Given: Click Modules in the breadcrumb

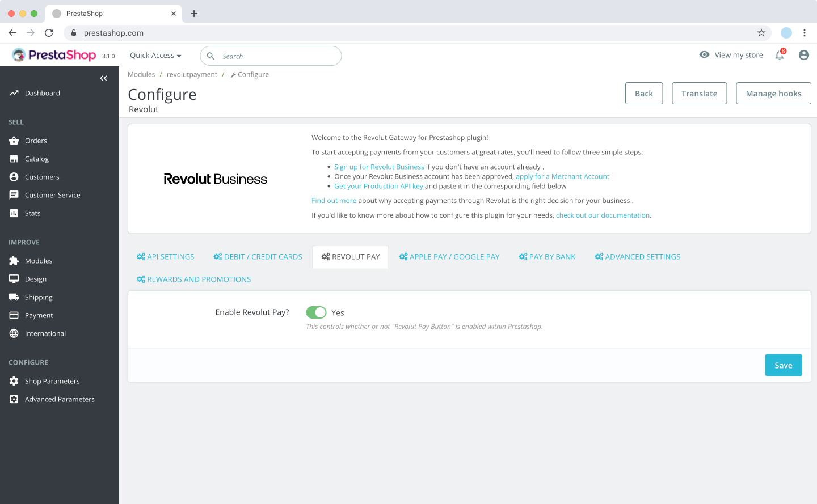Looking at the screenshot, I should tap(141, 74).
